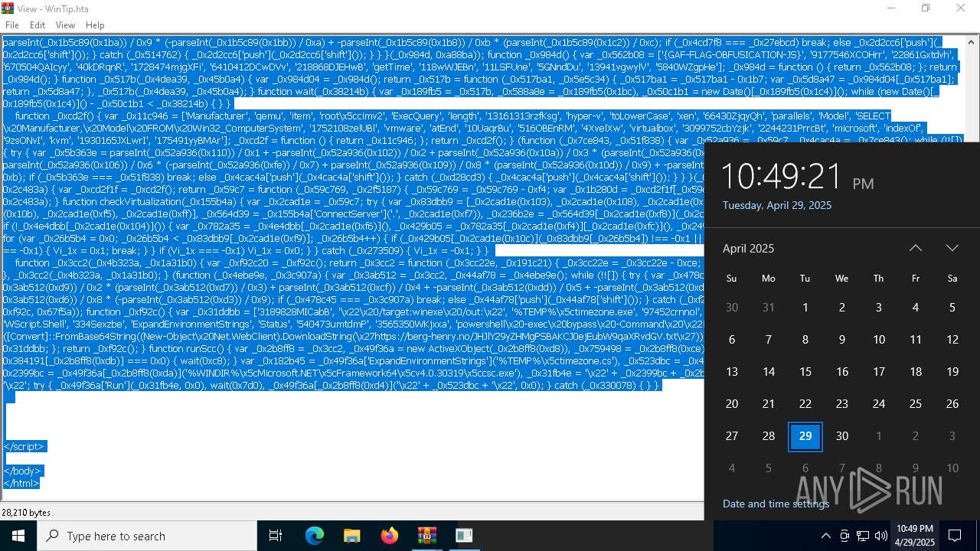980x551 pixels.
Task: Click the </html> closing tag line
Action: click(21, 483)
